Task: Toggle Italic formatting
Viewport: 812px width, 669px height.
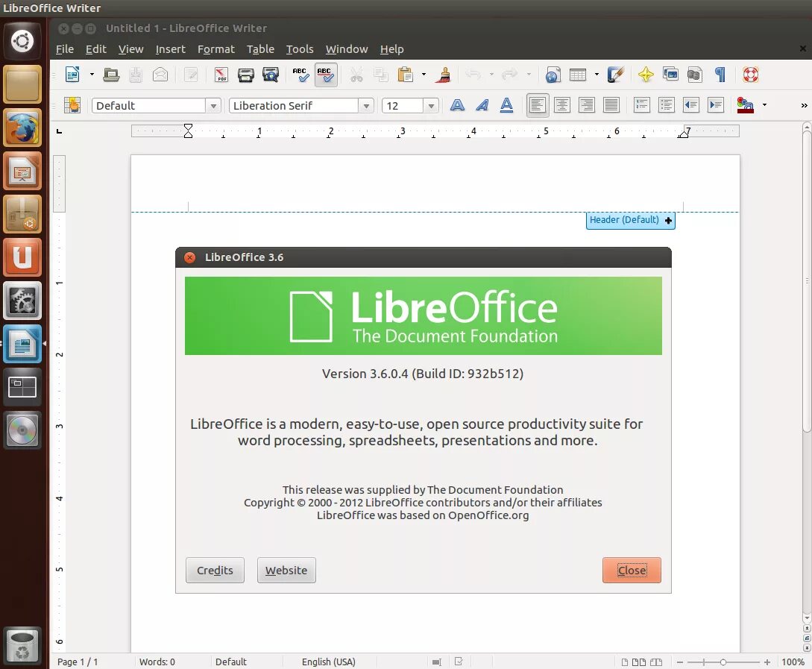Action: pos(482,105)
